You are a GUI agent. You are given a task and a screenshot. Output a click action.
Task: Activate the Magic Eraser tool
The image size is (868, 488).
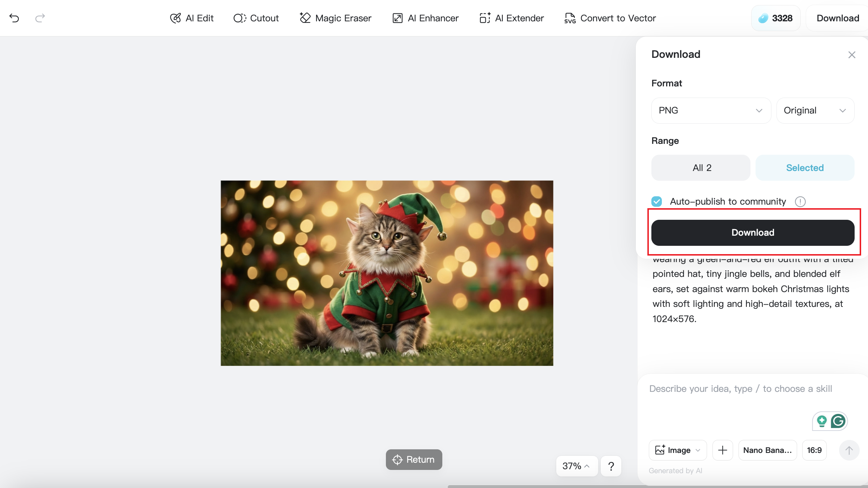point(335,18)
